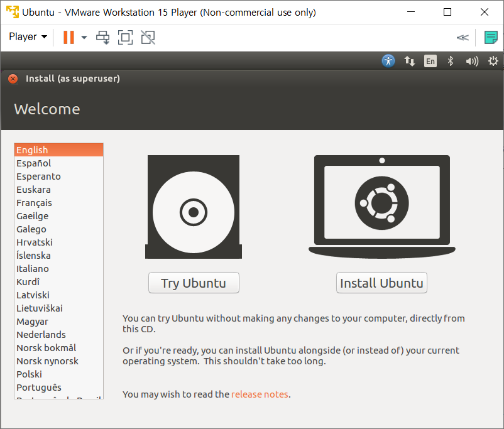Select Lietuviškai in the language list
The height and width of the screenshot is (429, 504).
[x=58, y=308]
